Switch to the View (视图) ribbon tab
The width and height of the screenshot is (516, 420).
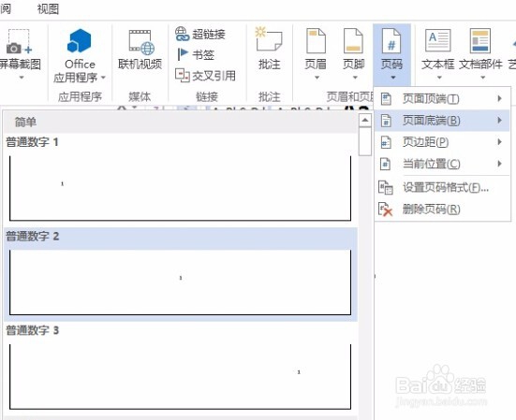tap(48, 8)
